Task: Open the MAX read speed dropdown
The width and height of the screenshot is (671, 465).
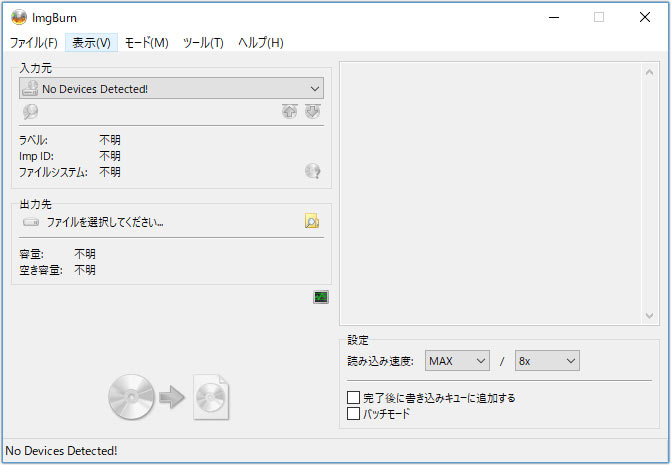Action: pos(457,361)
